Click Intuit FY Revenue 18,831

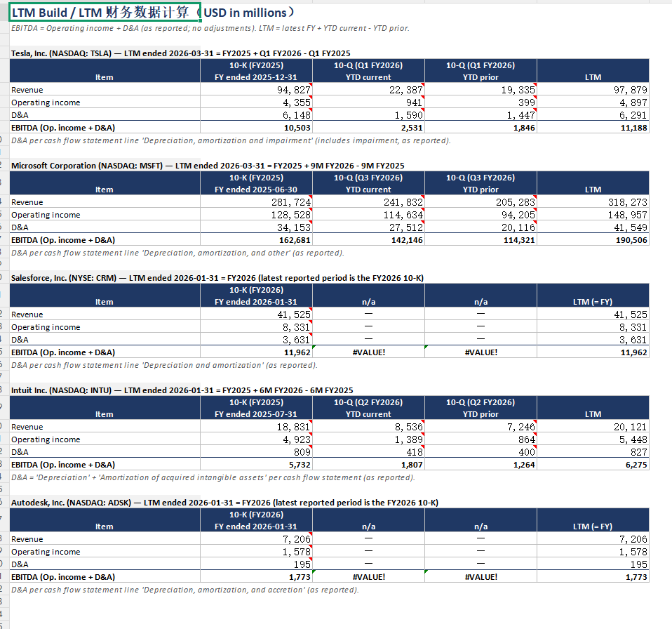(x=256, y=427)
